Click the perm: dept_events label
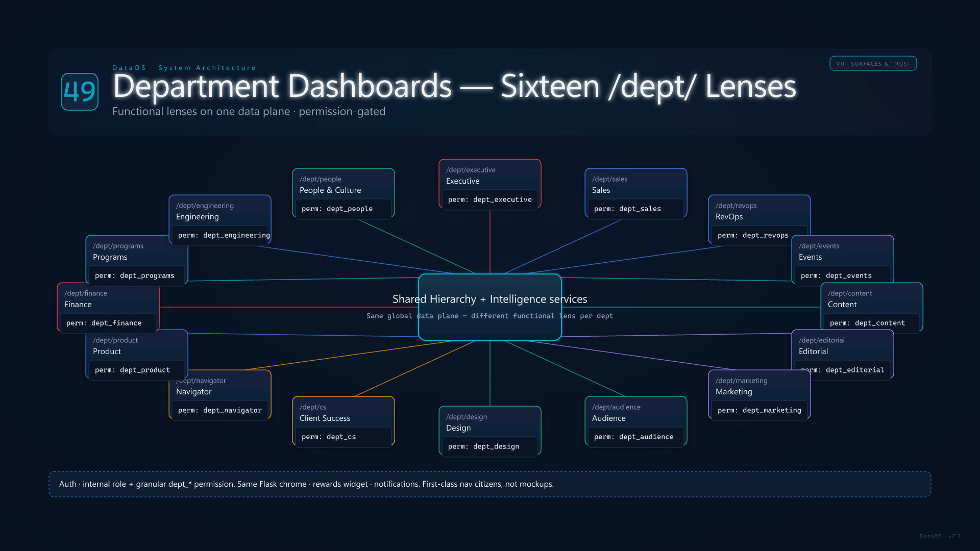The width and height of the screenshot is (980, 551). pyautogui.click(x=836, y=275)
